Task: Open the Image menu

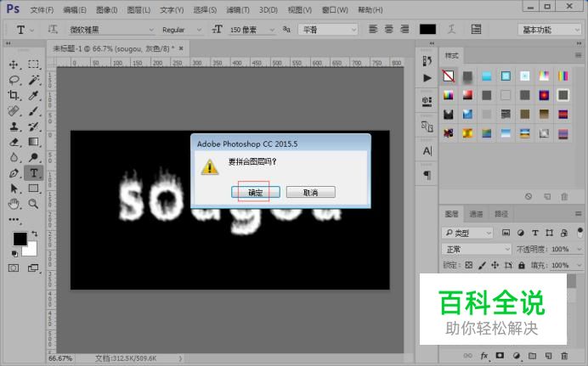Action: tap(106, 10)
